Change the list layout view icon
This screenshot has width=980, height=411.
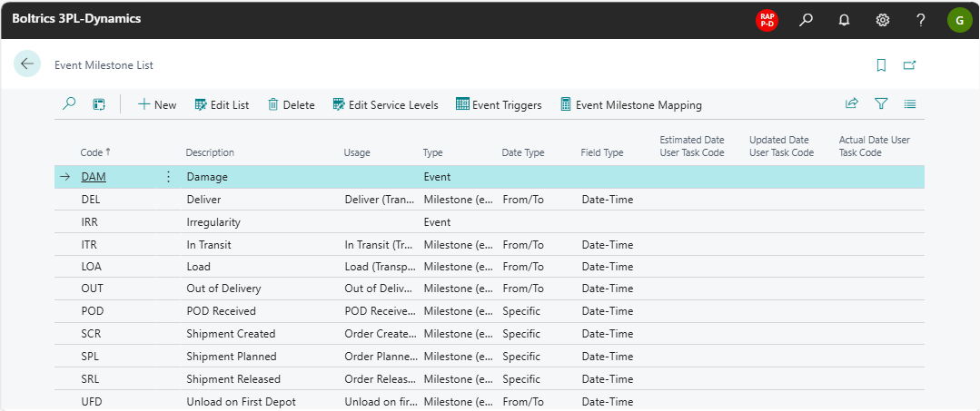(910, 103)
